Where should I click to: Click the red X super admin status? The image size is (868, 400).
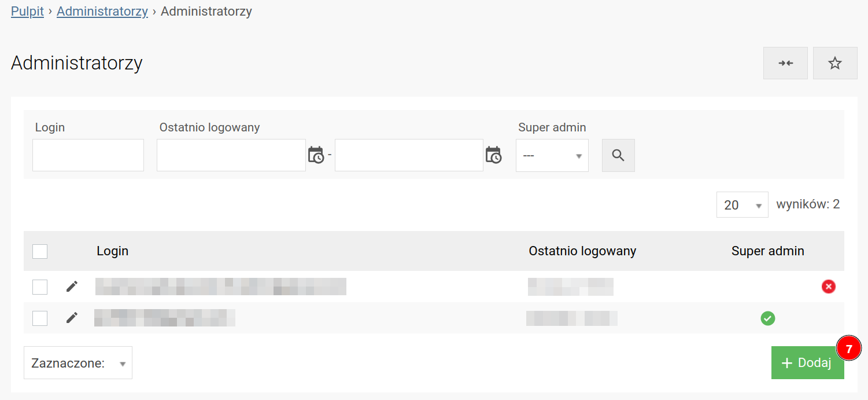coord(828,287)
